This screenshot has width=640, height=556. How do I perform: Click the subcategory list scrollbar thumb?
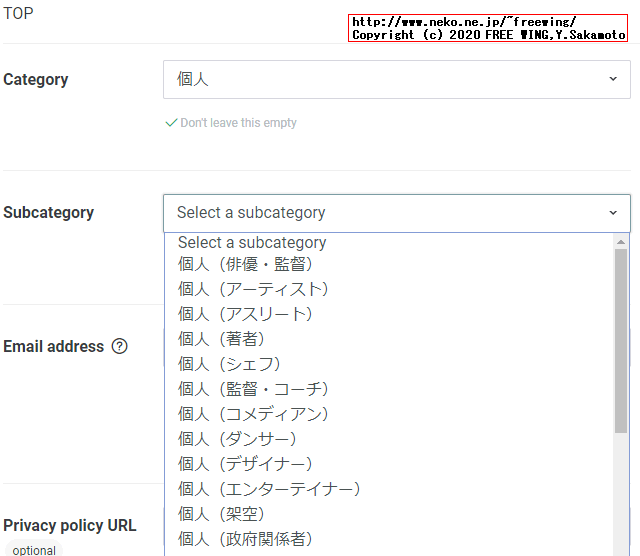click(621, 341)
